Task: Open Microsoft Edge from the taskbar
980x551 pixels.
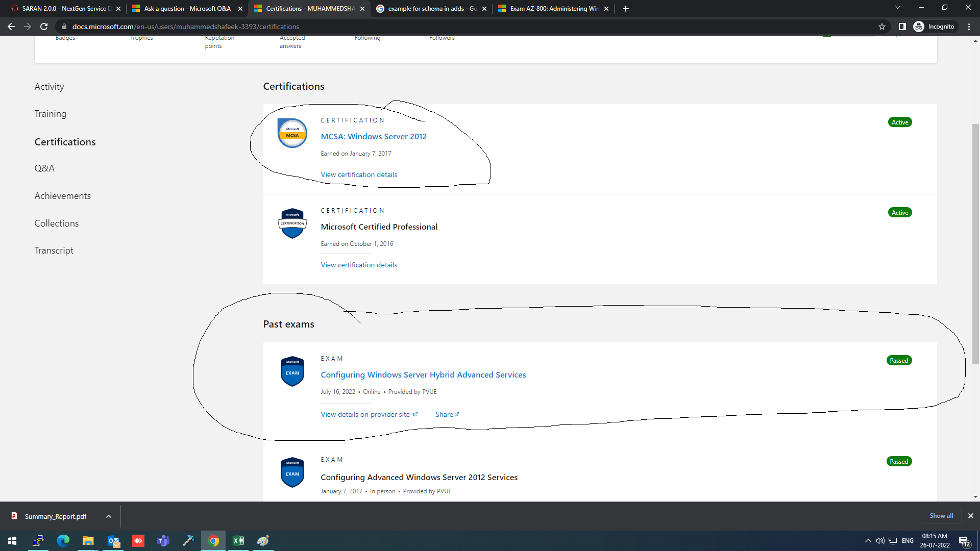Action: tap(63, 541)
